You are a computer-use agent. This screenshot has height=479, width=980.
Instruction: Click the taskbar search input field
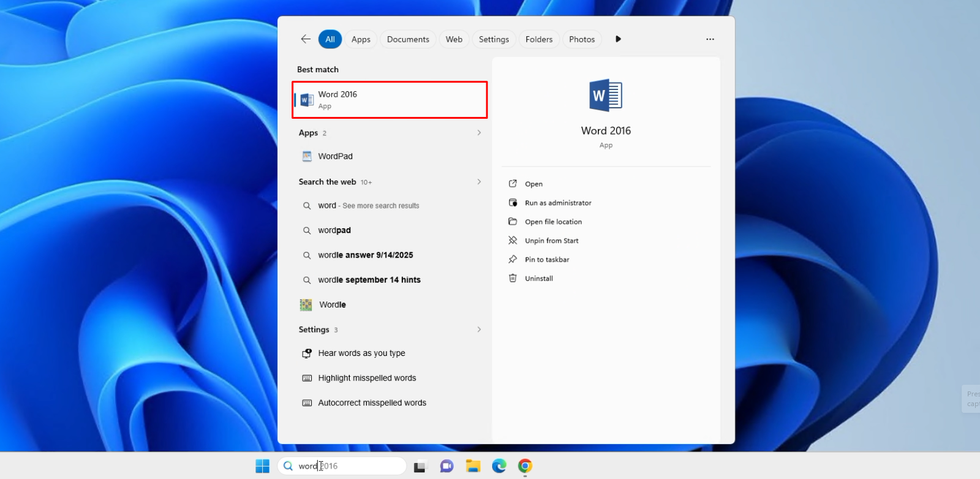342,466
